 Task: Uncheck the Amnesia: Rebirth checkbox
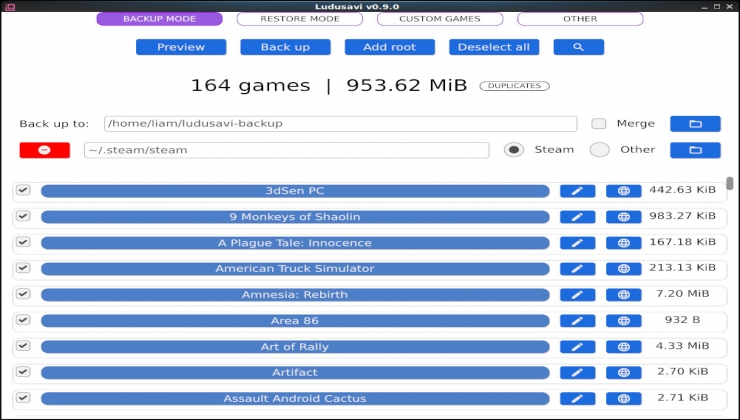pyautogui.click(x=23, y=294)
